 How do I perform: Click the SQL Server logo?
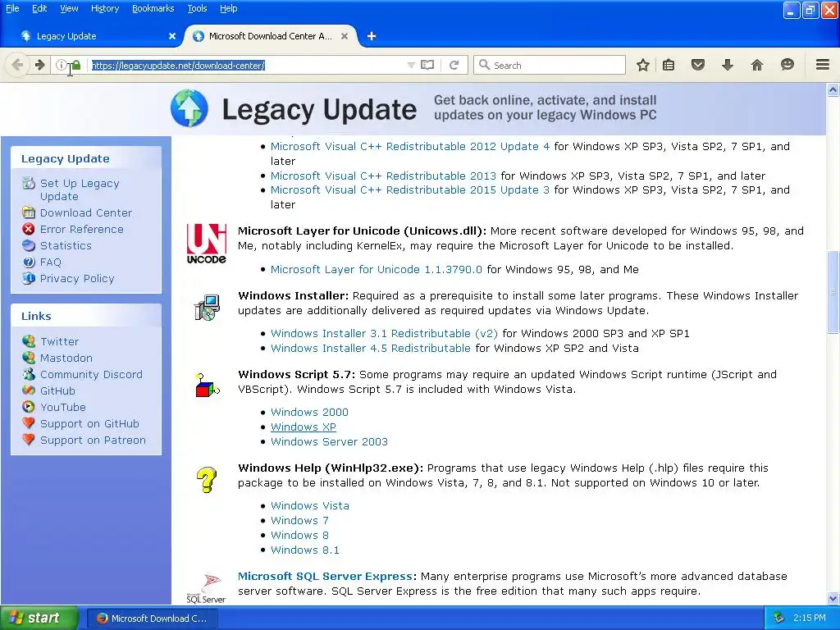(x=206, y=587)
